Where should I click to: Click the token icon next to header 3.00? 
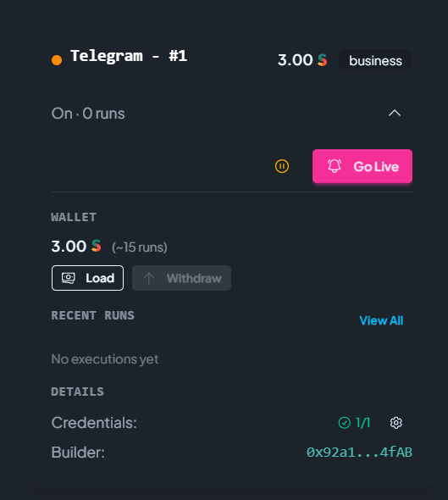point(323,60)
